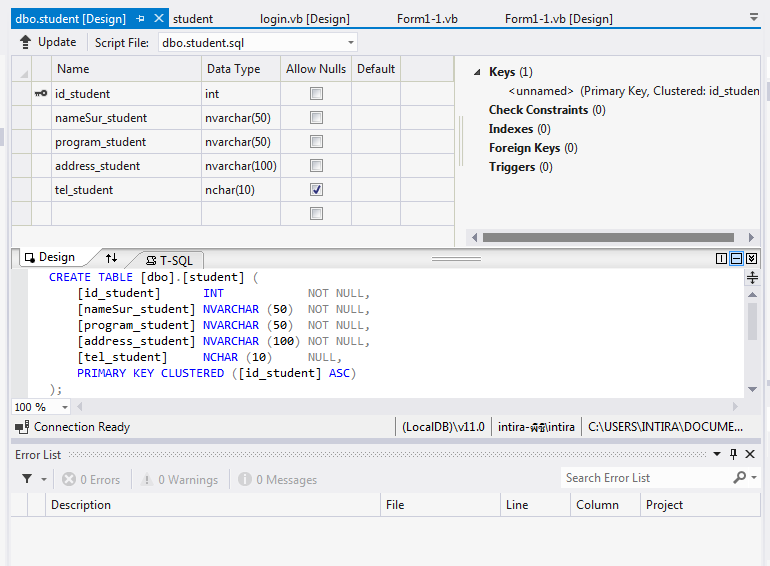
Task: Sort Error List by Line column
Action: pos(535,505)
